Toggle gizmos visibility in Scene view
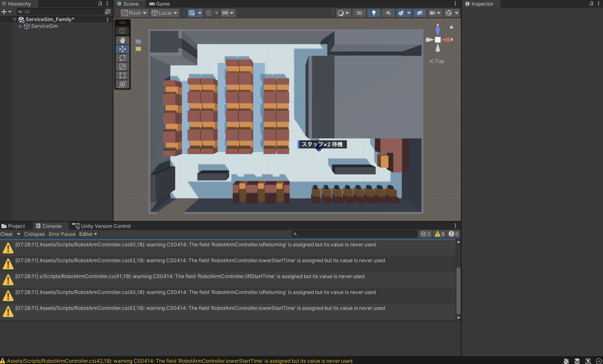 448,13
